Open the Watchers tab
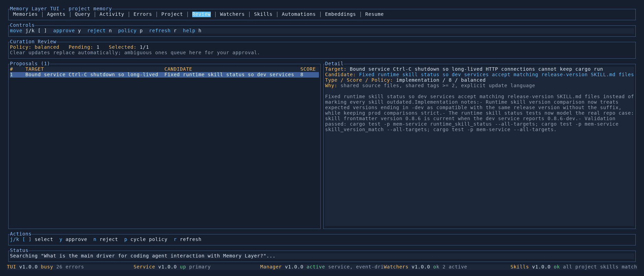Viewport: 644px width, 276px height. (232, 14)
